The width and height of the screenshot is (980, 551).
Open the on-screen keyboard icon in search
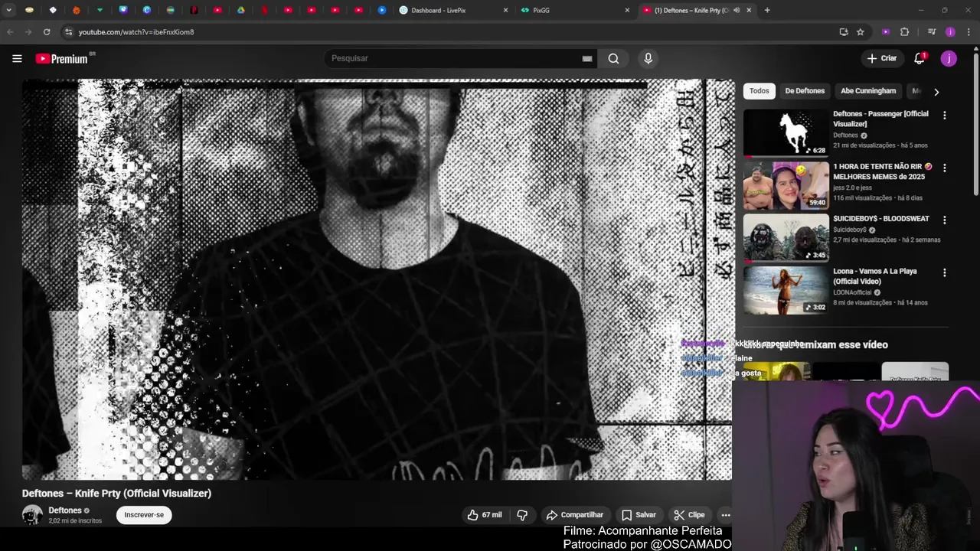587,59
